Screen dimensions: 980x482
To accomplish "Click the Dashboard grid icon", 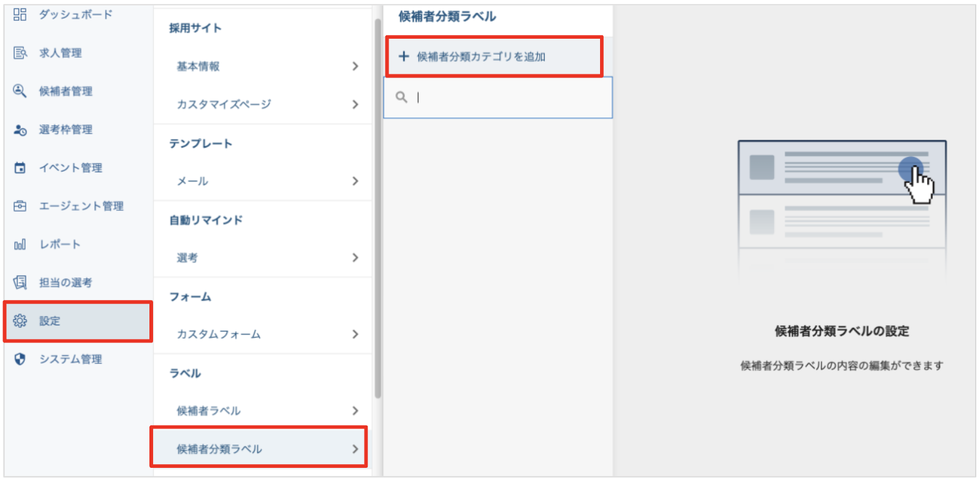I will pos(20,14).
